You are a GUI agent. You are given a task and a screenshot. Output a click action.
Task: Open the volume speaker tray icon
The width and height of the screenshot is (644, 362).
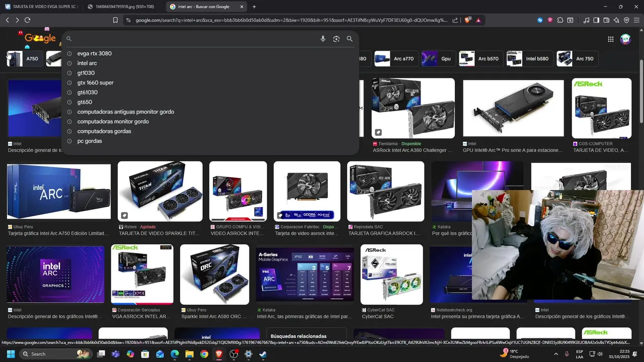tap(600, 354)
